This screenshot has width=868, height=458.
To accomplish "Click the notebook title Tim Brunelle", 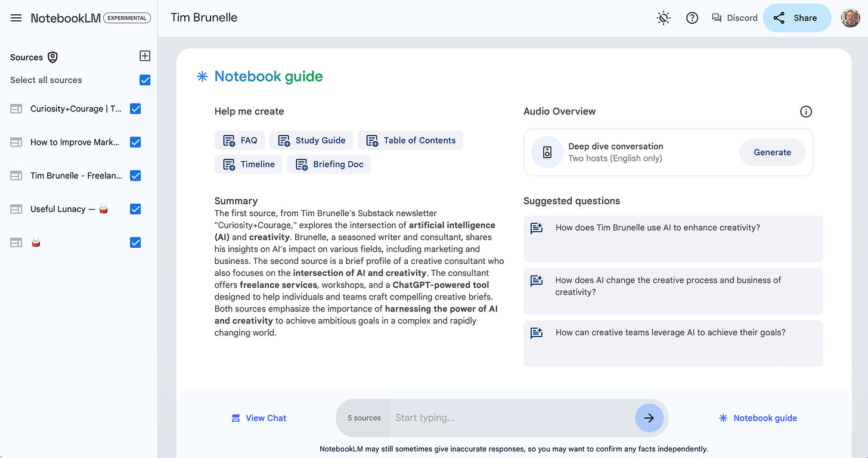I will [204, 18].
